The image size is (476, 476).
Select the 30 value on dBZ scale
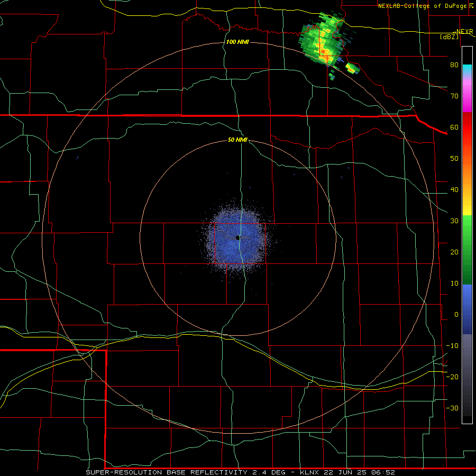click(x=454, y=221)
